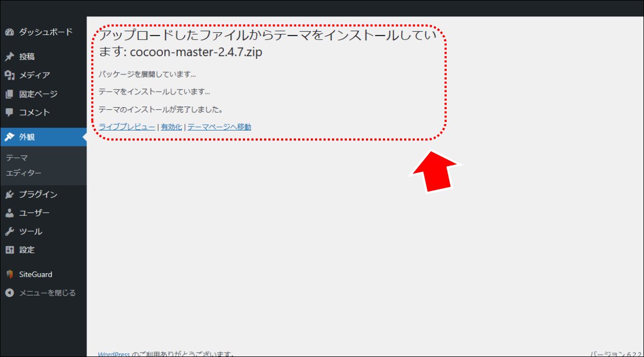Viewport: 644px width, 357px height.
Task: Select the 外観 menu item
Action: pos(43,137)
